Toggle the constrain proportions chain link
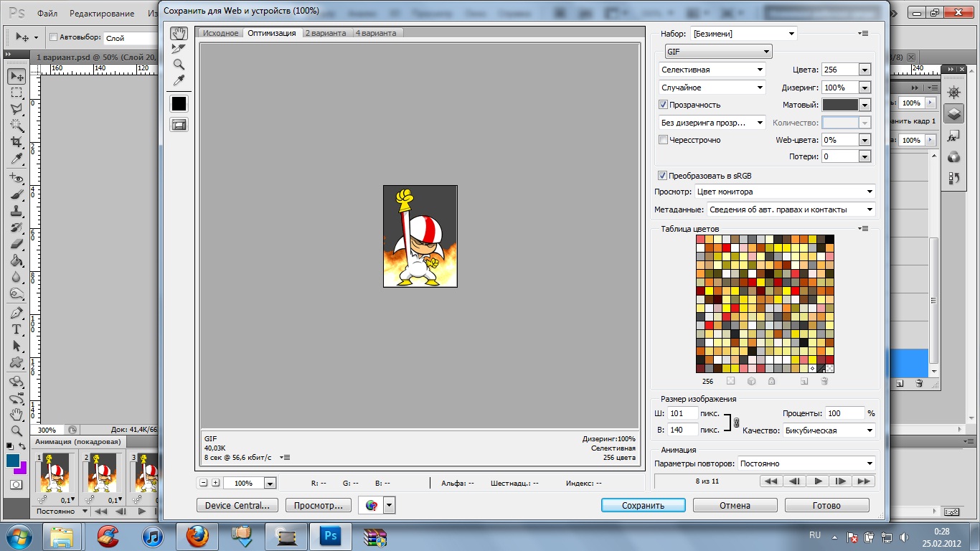The image size is (980, 551). pyautogui.click(x=736, y=423)
